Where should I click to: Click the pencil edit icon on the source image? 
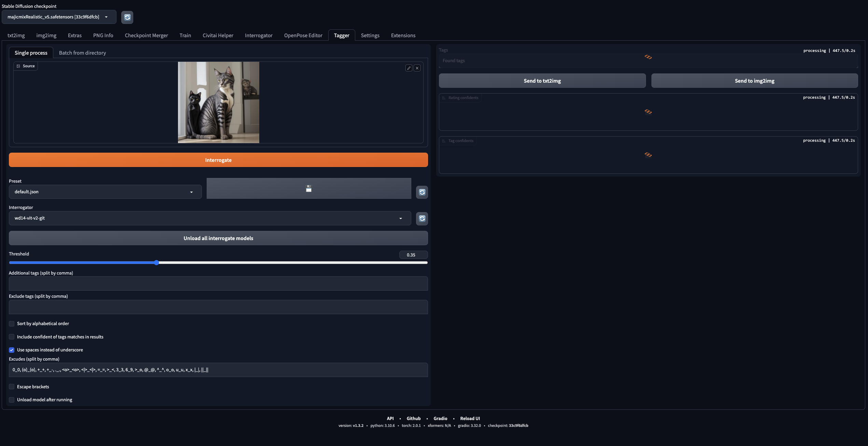409,68
